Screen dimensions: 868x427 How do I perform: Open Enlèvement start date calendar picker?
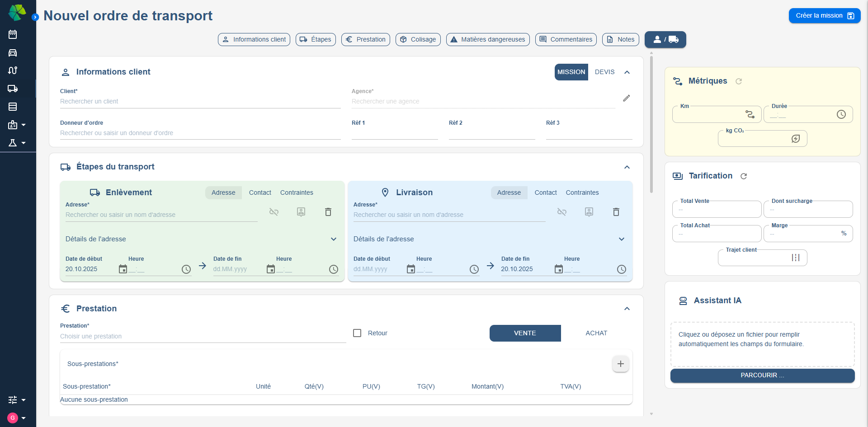tap(123, 269)
